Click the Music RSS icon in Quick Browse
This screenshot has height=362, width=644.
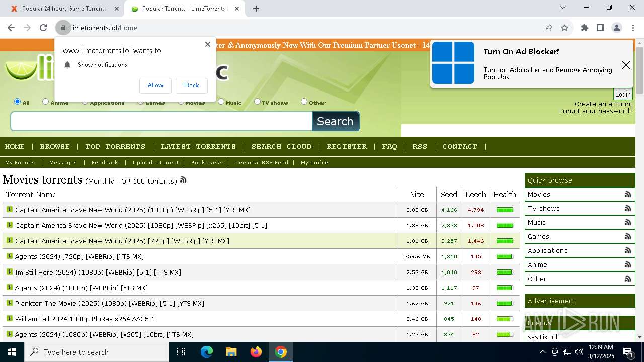tap(628, 222)
